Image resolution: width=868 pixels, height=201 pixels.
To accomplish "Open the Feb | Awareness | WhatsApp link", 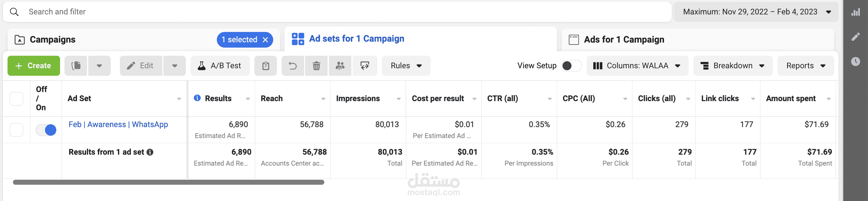I will click(x=118, y=124).
